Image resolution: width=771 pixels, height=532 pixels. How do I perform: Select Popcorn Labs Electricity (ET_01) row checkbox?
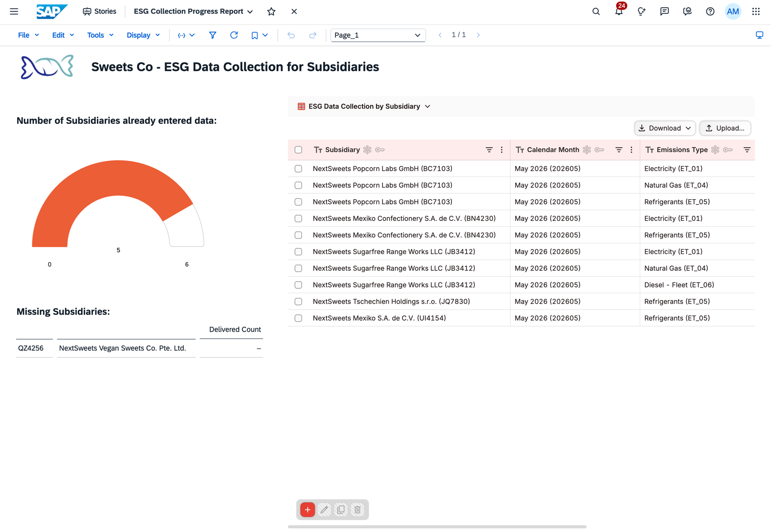tap(298, 169)
